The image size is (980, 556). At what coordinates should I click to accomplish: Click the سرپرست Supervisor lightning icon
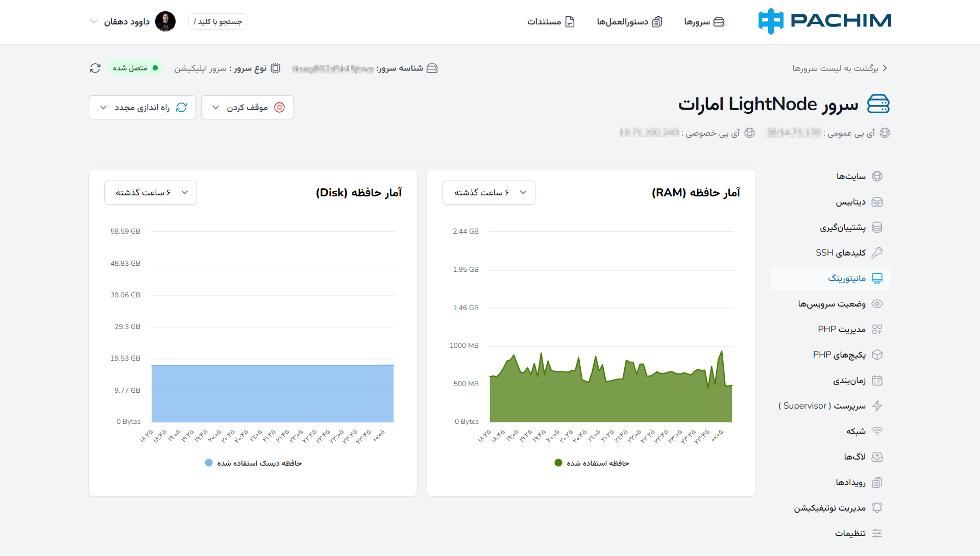[877, 406]
